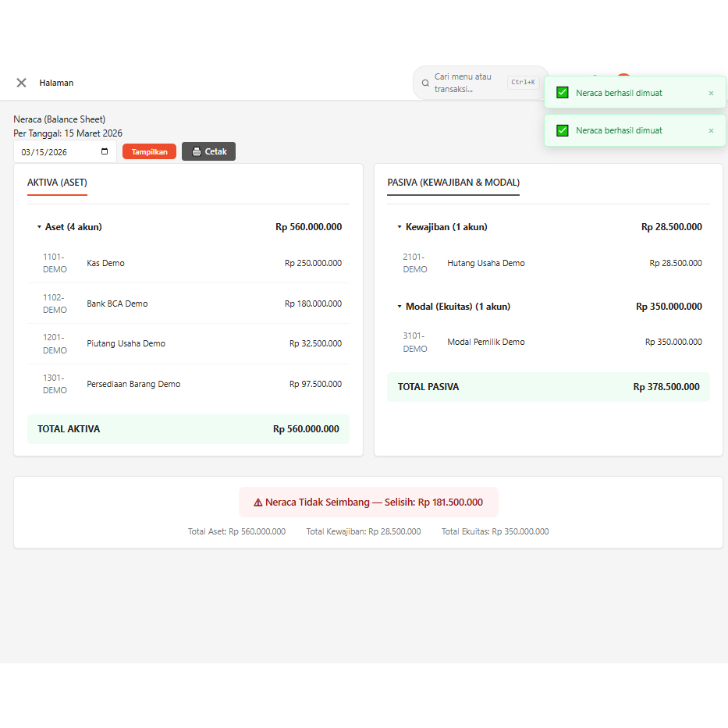Click account code 1201-DEMO
The height and width of the screenshot is (728, 728).
55,343
